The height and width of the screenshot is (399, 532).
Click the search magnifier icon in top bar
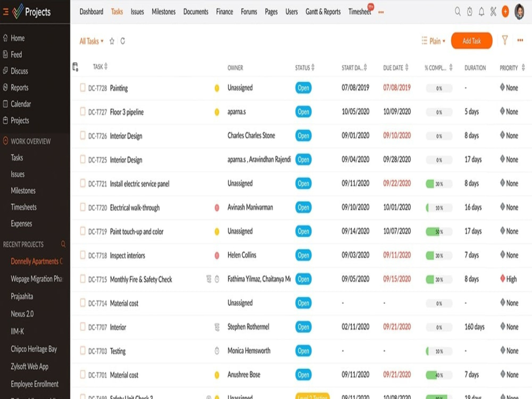(x=458, y=12)
